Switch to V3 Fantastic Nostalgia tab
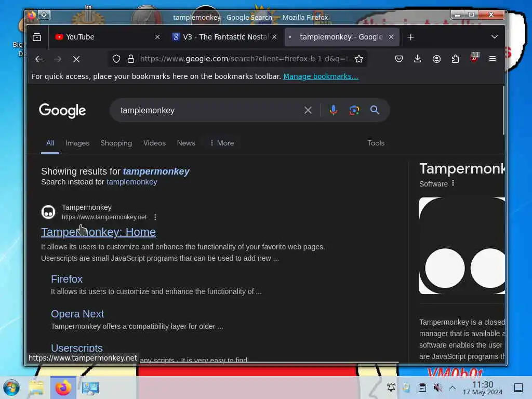Screen dimensions: 532x399 click(224, 37)
